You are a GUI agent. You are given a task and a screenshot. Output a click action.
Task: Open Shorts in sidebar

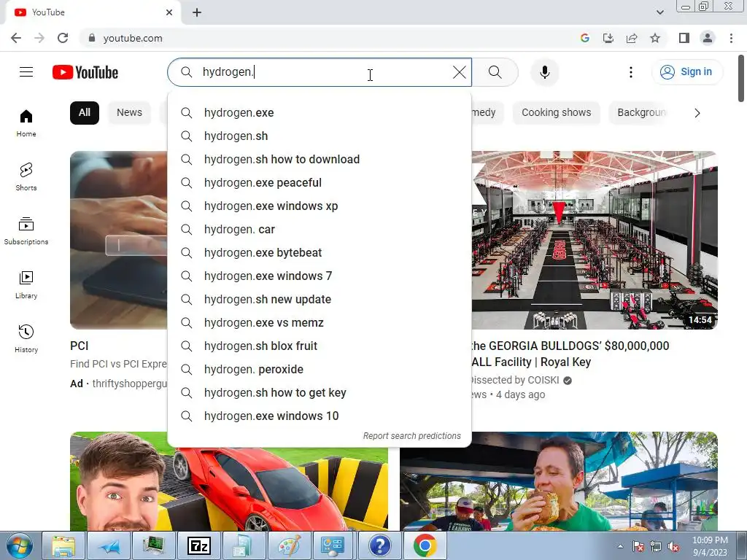click(26, 177)
